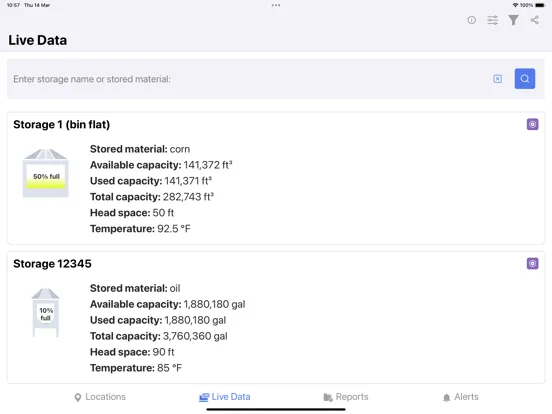Open the info icon in the header

point(471,20)
